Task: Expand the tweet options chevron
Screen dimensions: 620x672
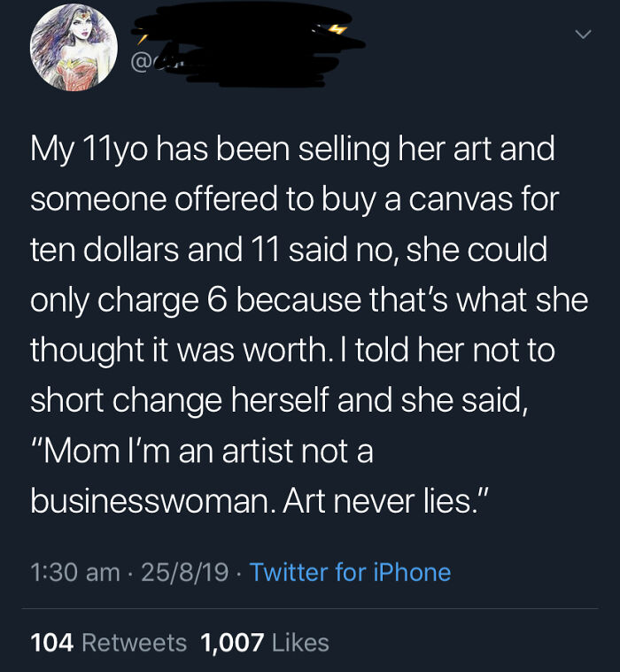Action: pos(583,34)
